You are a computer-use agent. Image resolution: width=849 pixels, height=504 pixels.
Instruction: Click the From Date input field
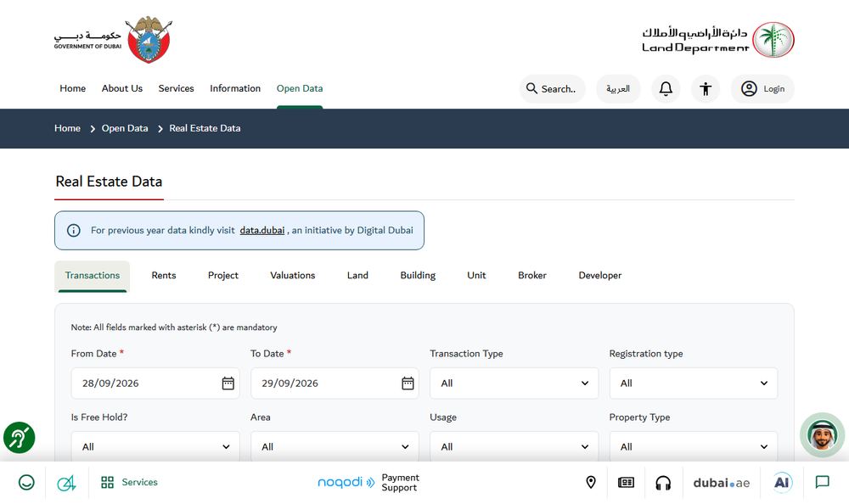tap(155, 384)
